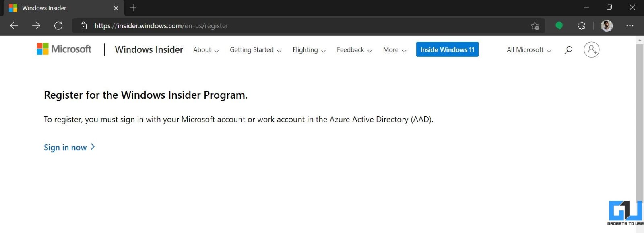This screenshot has width=644, height=233.
Task: Open a new browser tab
Action: pos(133,8)
